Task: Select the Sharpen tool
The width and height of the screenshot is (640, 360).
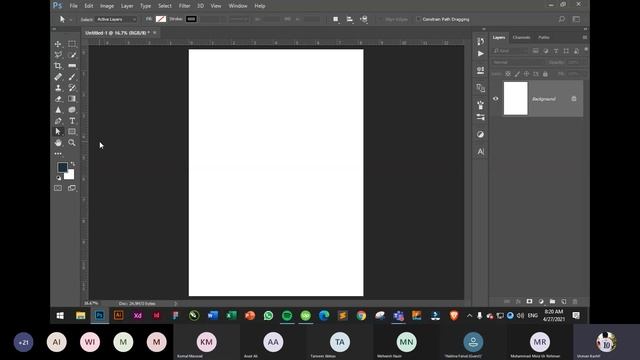Action: click(58, 110)
